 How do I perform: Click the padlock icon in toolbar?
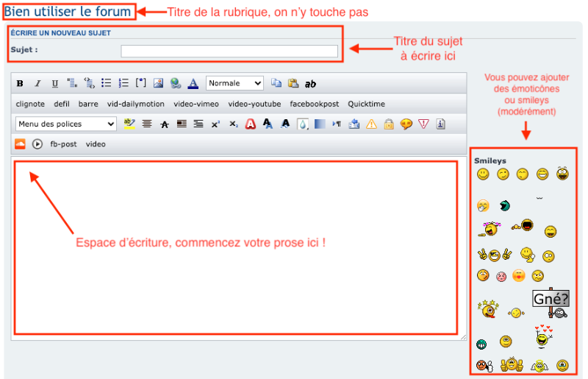[389, 124]
